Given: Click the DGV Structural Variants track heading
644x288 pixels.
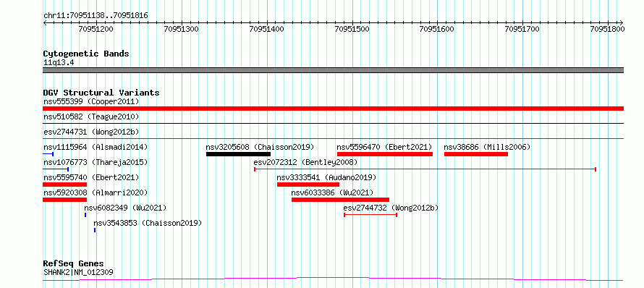Looking at the screenshot, I should pos(101,93).
